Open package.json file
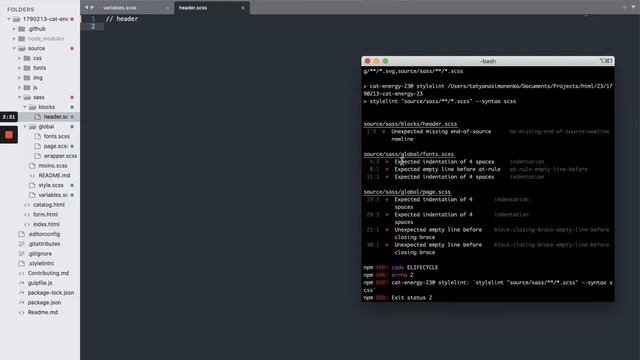The image size is (640, 360). (x=44, y=303)
